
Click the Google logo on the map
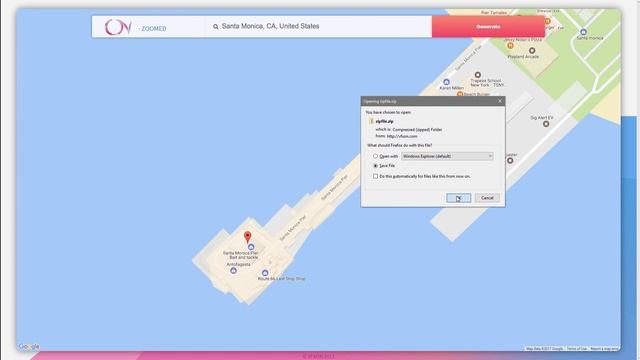click(x=29, y=347)
